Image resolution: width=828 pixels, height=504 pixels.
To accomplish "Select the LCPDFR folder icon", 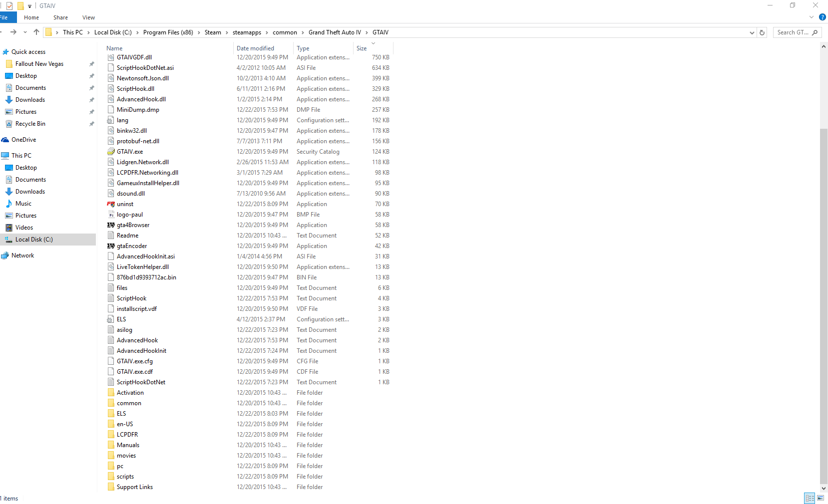I will pos(111,435).
